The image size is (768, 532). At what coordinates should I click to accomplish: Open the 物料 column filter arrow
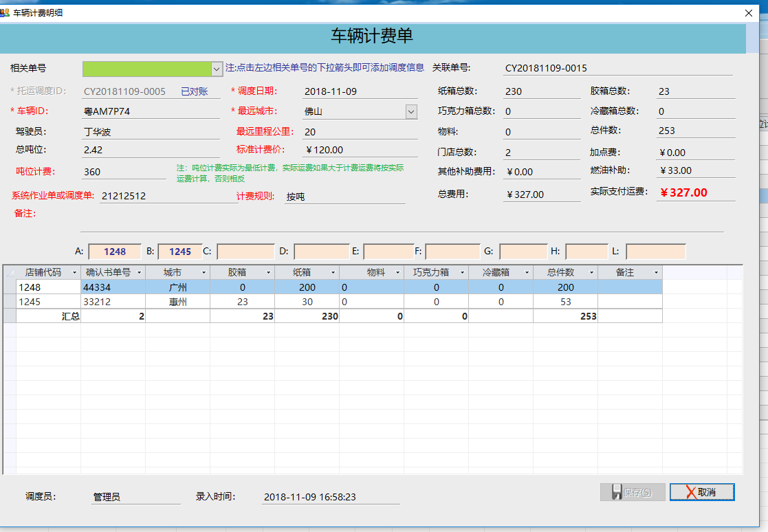tap(397, 273)
